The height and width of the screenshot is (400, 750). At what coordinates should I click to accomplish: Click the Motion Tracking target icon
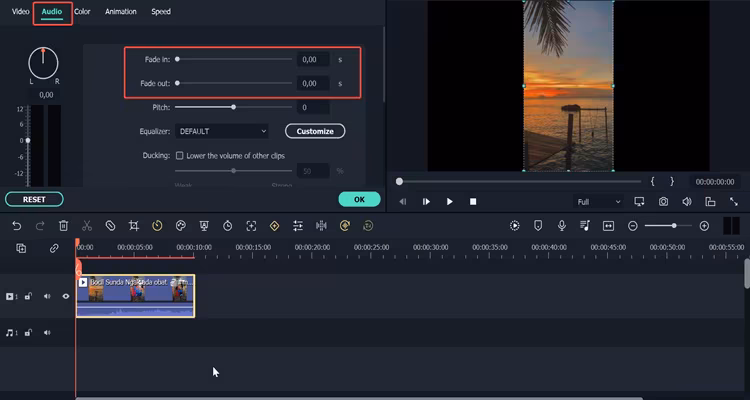(x=251, y=226)
